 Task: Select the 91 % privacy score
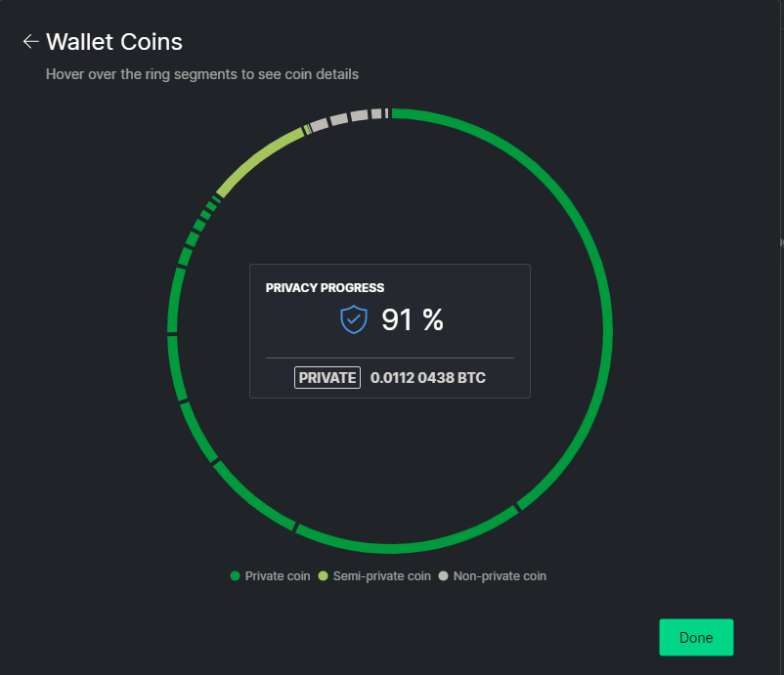pos(412,319)
